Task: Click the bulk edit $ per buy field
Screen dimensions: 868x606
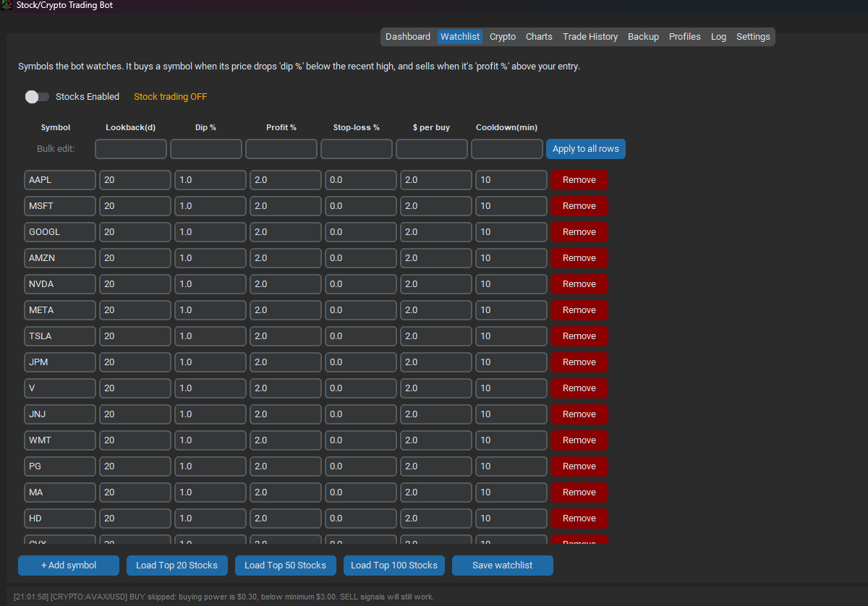Action: pos(432,149)
